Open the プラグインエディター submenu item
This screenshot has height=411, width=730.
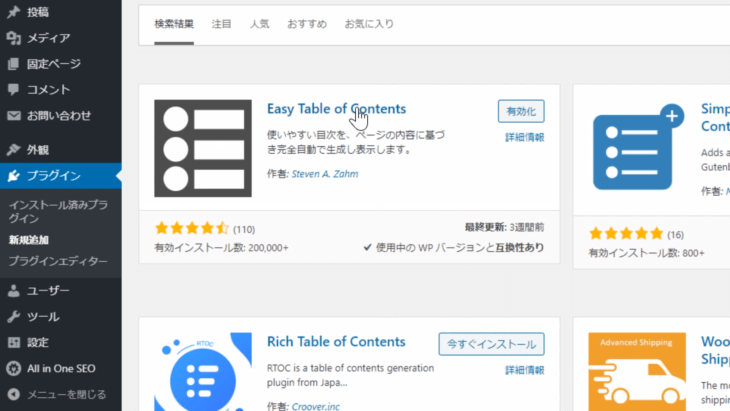coord(58,261)
